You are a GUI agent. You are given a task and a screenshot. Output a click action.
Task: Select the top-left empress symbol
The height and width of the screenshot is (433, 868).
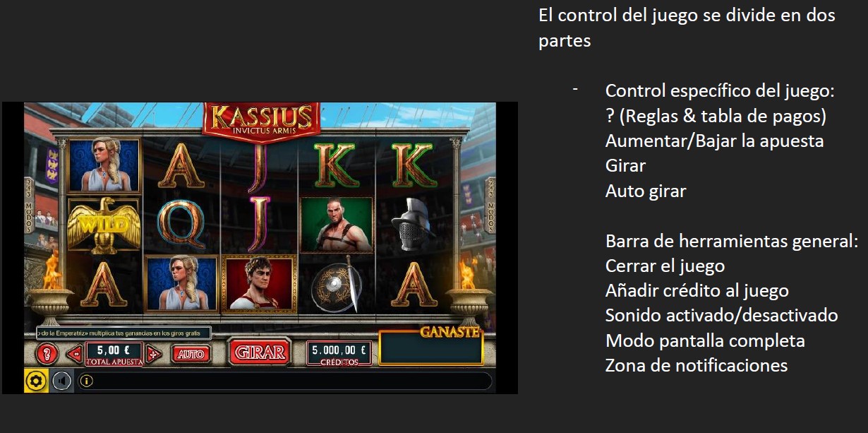pos(104,165)
